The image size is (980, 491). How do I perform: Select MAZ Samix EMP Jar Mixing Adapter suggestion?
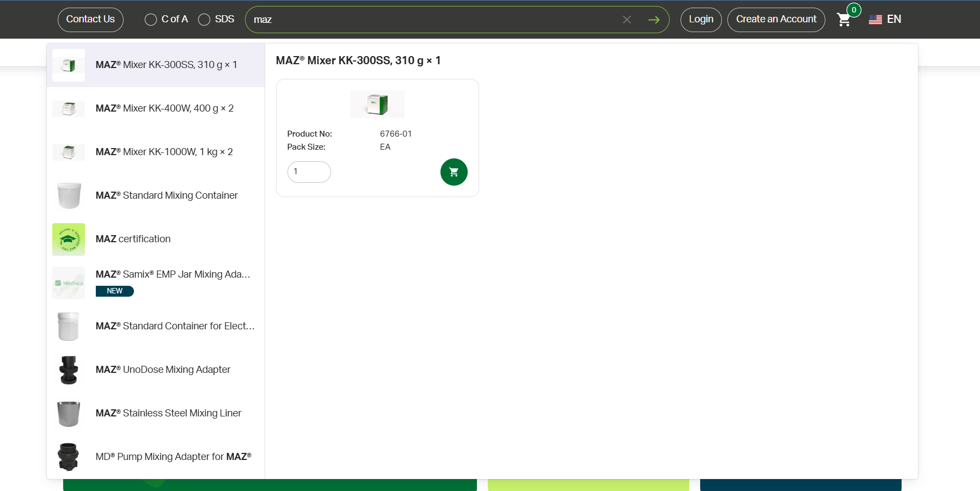[156, 283]
